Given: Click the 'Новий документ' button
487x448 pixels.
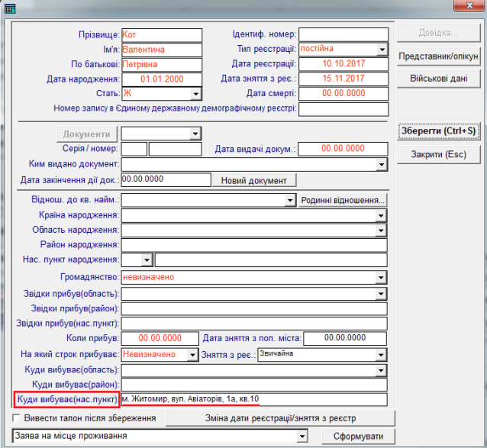Looking at the screenshot, I should point(254,180).
